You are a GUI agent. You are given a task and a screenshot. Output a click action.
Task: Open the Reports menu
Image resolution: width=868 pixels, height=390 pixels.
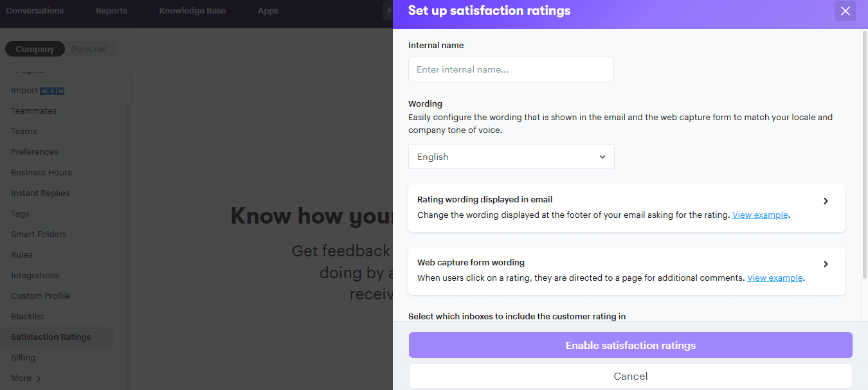click(111, 10)
